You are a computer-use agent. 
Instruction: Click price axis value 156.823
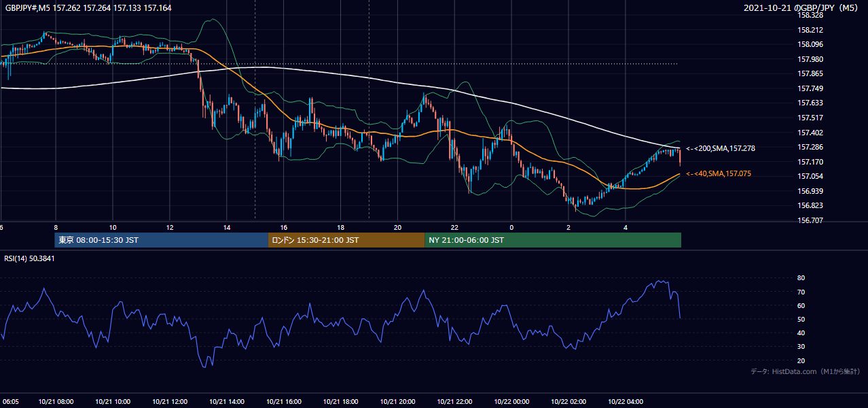(811, 205)
